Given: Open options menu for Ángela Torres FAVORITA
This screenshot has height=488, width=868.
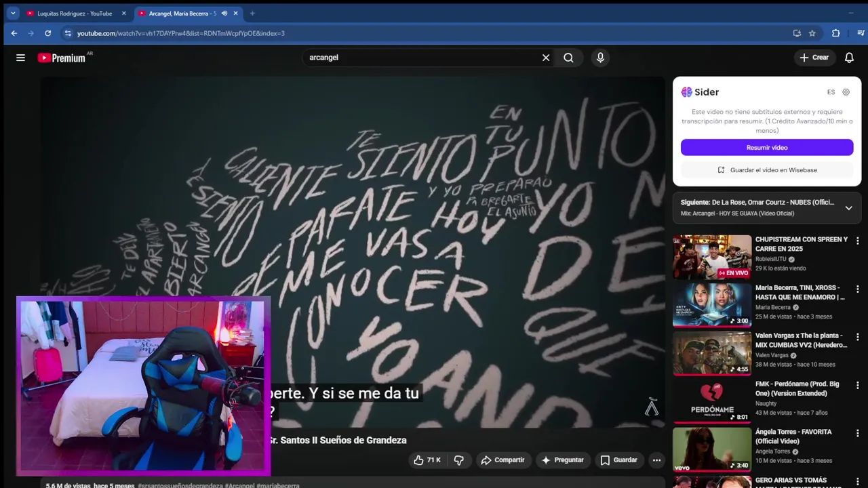Looking at the screenshot, I should coord(858,433).
